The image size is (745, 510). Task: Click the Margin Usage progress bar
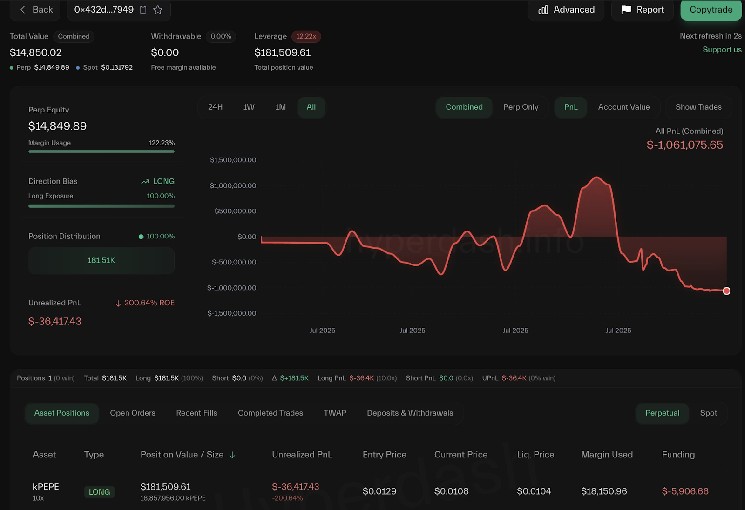tap(102, 152)
